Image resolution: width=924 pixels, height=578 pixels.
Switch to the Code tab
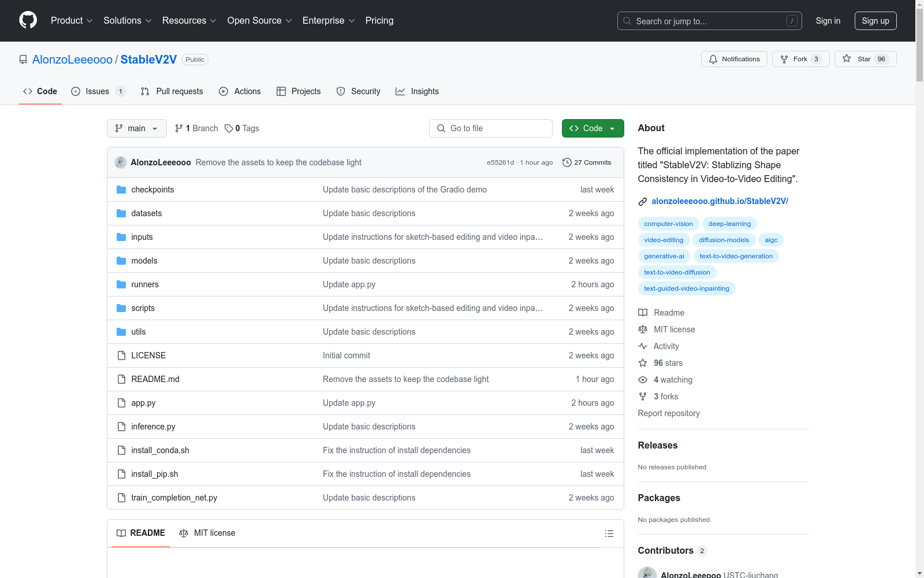[40, 91]
